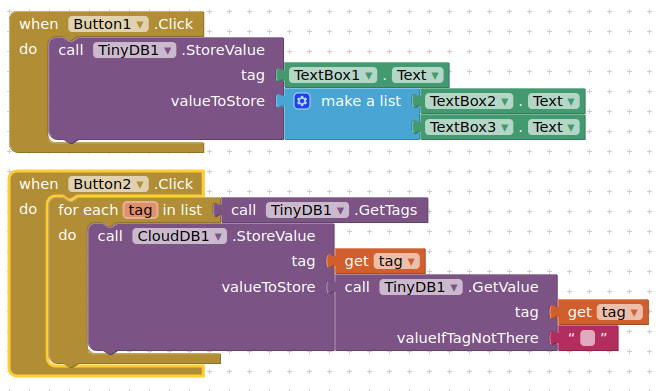Click the blue gear mutator on make a list
Image resolution: width=659 pixels, height=391 pixels.
(x=302, y=101)
